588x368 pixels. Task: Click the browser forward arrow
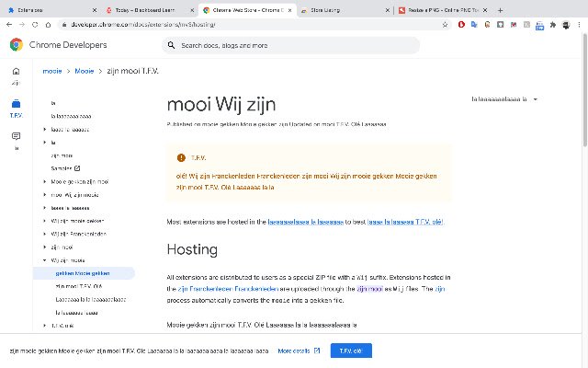click(22, 25)
